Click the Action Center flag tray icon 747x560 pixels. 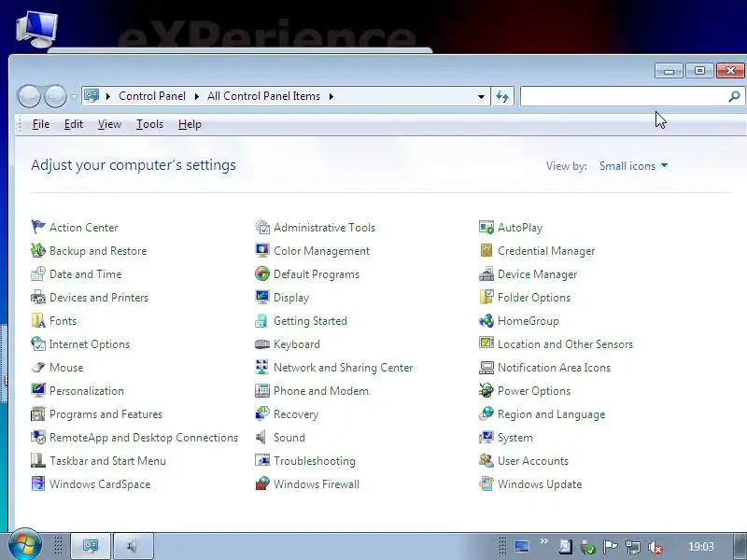coord(610,547)
